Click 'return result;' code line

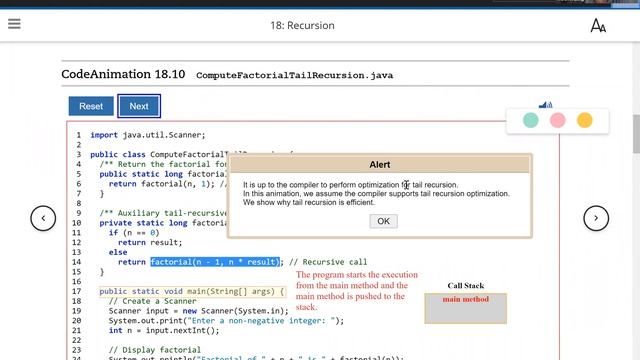click(x=150, y=242)
